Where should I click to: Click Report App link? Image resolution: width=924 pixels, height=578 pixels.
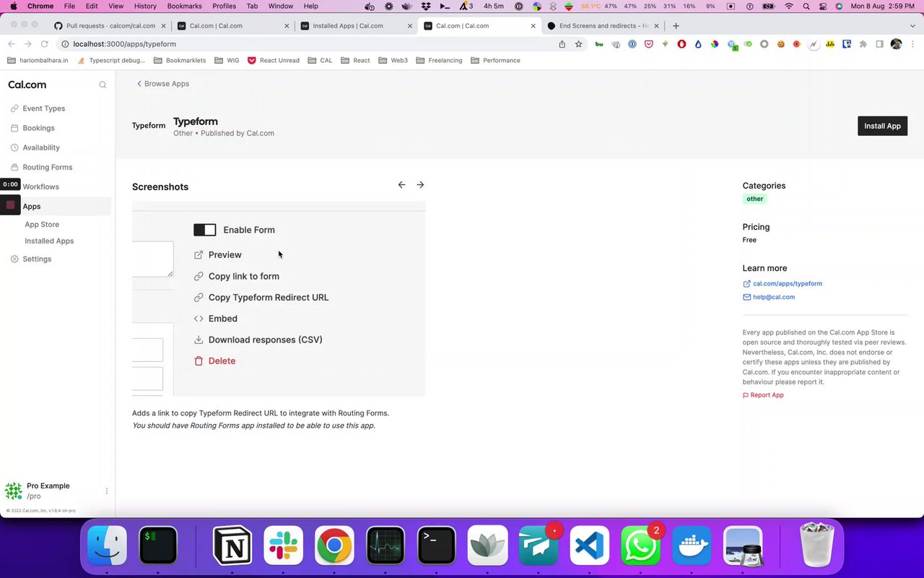763,395
